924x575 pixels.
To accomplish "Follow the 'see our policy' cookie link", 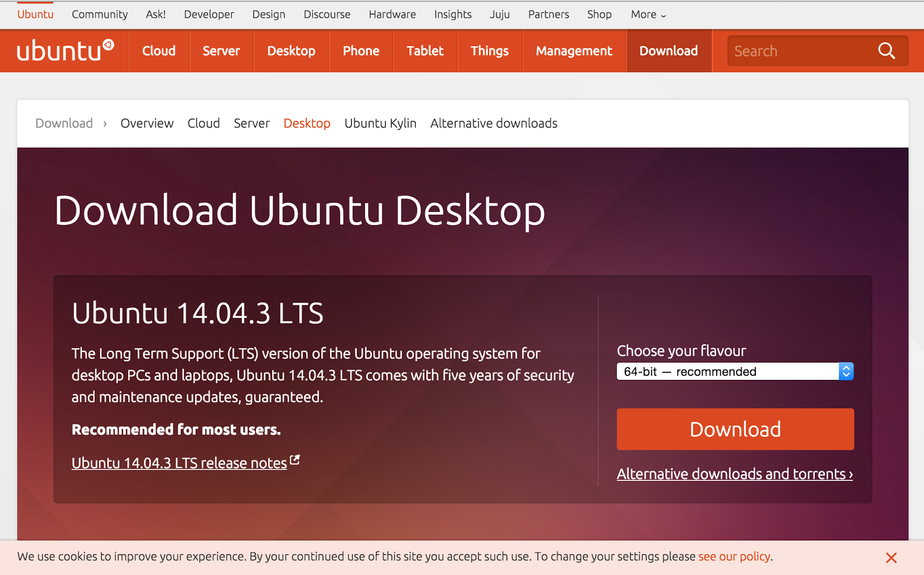I will [734, 557].
